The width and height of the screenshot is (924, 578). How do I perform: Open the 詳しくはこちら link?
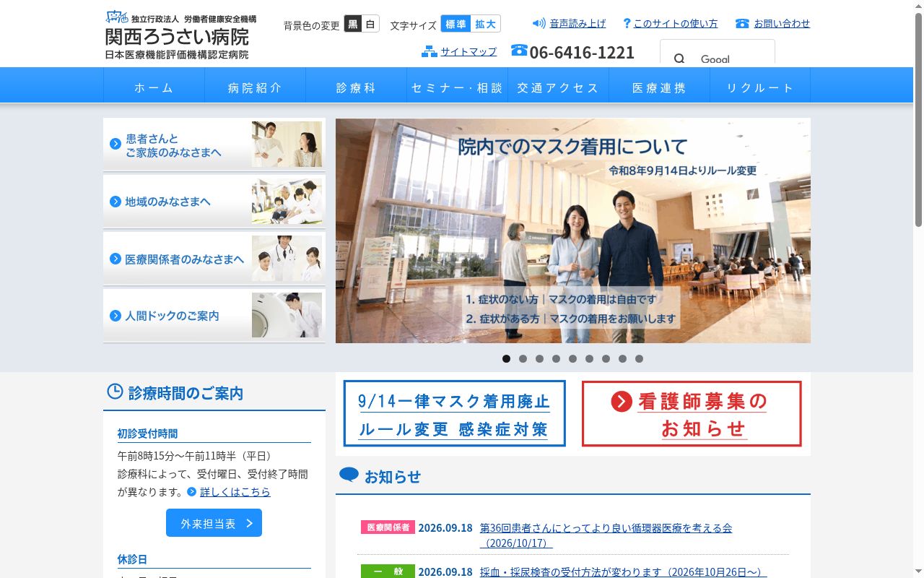[235, 492]
